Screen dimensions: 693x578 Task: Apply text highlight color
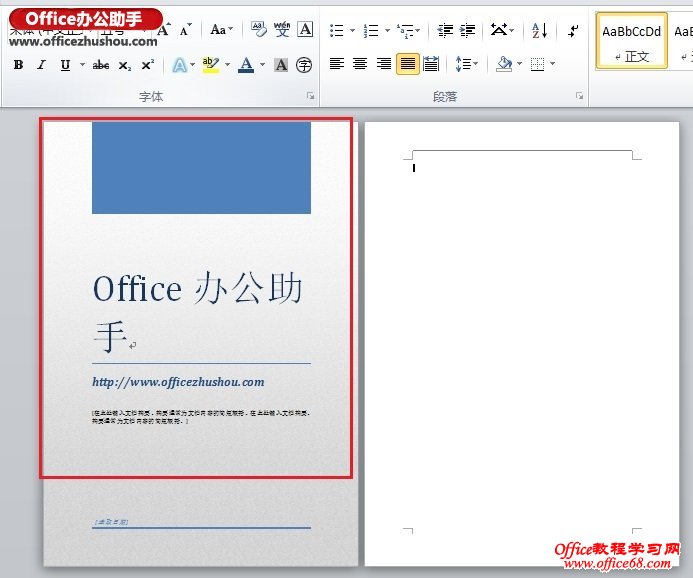[211, 65]
